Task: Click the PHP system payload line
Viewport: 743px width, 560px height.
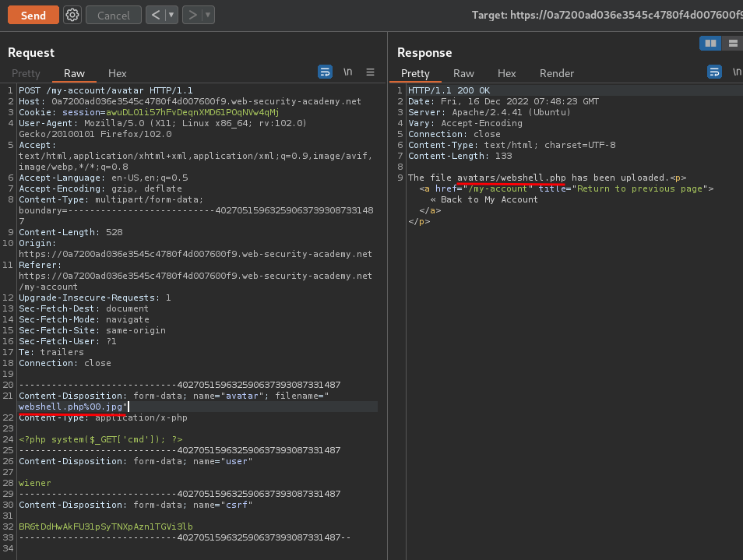Action: pos(100,439)
